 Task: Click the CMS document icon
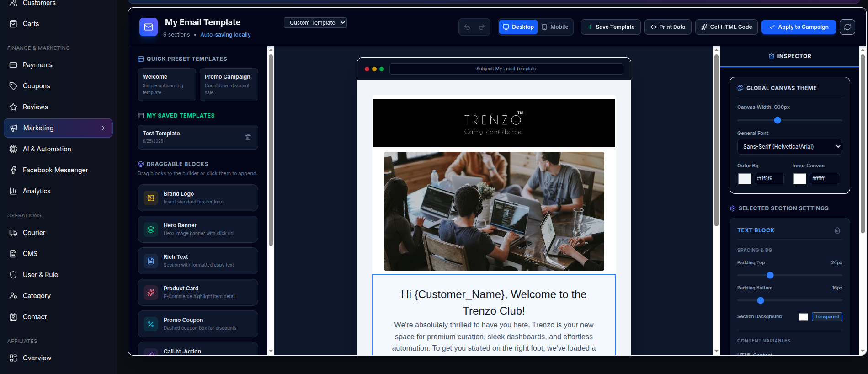point(13,254)
